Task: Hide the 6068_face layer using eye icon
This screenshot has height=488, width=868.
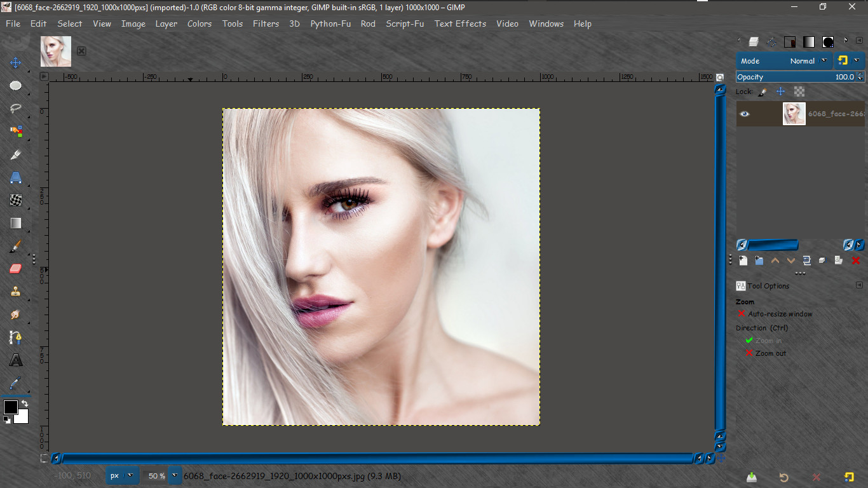Action: coord(745,114)
